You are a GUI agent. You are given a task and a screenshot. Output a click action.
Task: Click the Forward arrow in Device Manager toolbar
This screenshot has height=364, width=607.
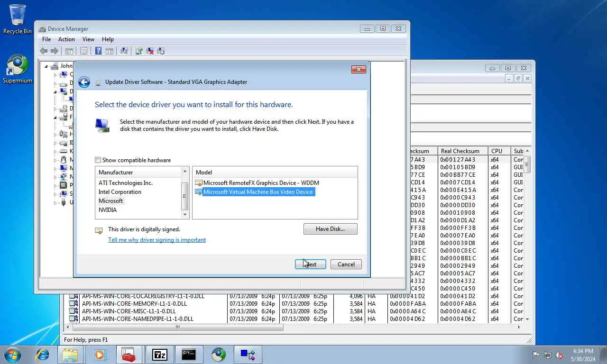[x=55, y=51]
